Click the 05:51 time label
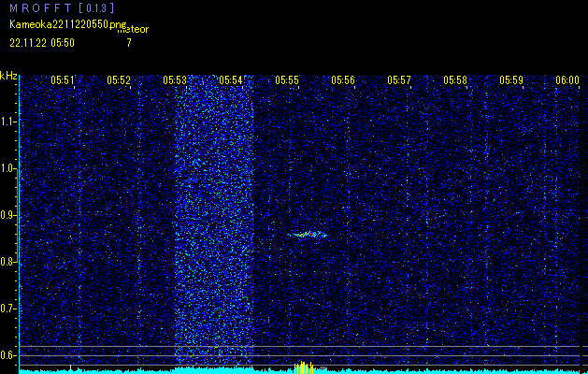 pyautogui.click(x=63, y=80)
